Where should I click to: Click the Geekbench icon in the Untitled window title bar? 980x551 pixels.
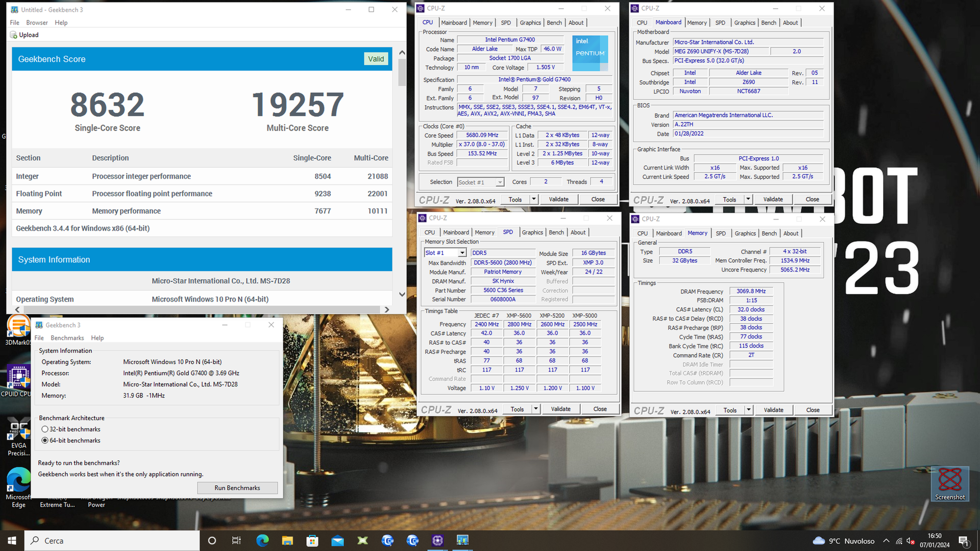pyautogui.click(x=14, y=9)
